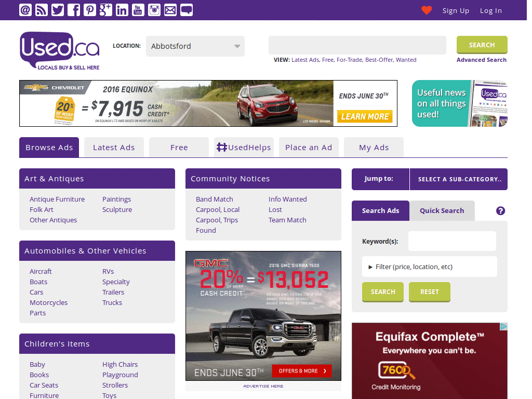Open the Free tab
Image resolution: width=532 pixels, height=399 pixels.
pos(179,147)
